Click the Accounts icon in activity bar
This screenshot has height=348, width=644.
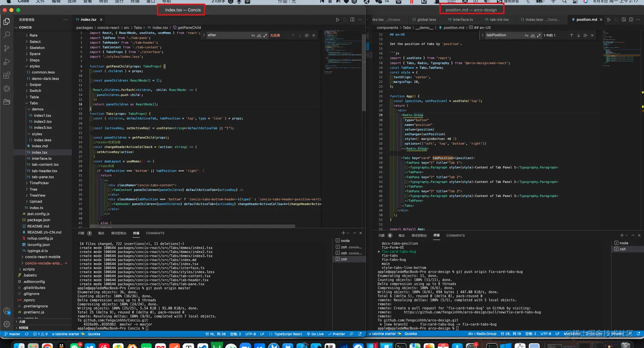pyautogui.click(x=7, y=311)
